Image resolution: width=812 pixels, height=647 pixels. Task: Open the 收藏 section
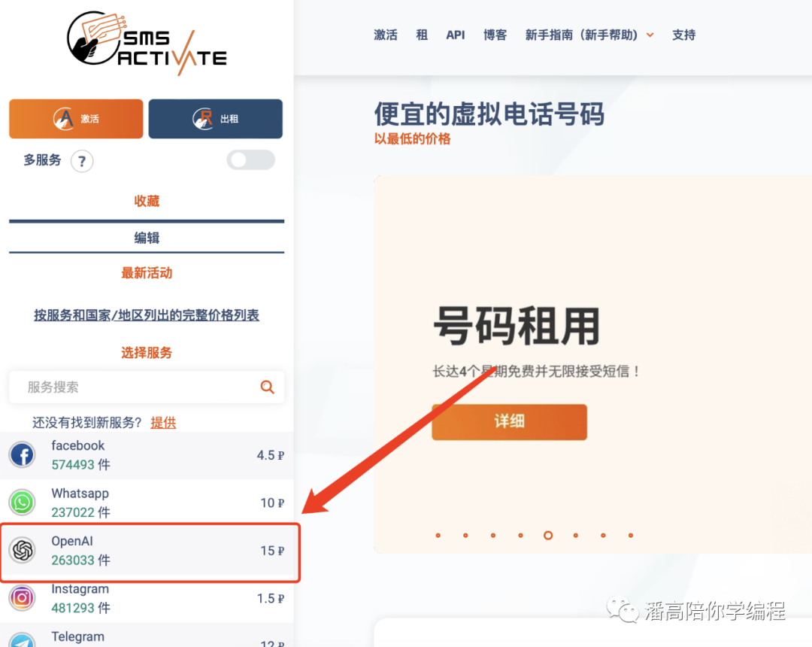click(147, 201)
